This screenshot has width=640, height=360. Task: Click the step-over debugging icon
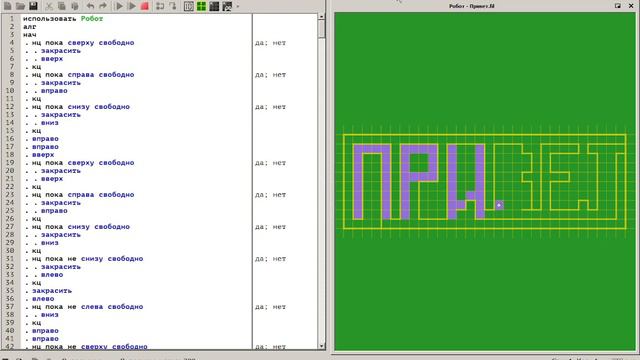(x=160, y=6)
